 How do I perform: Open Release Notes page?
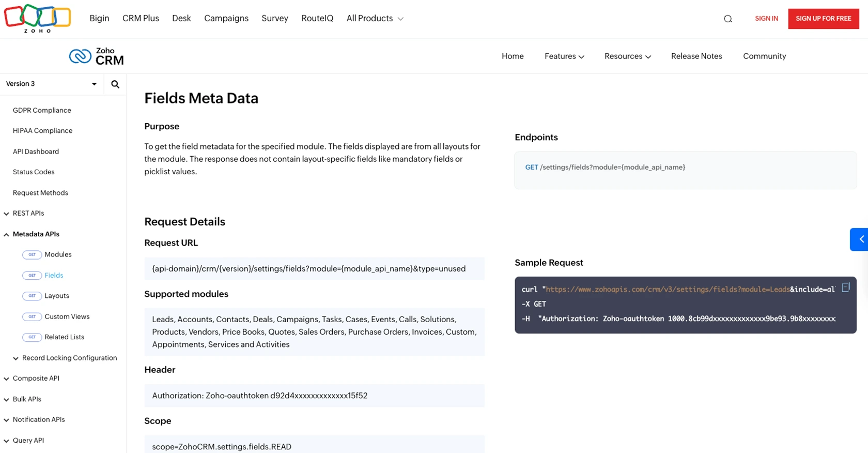(696, 56)
